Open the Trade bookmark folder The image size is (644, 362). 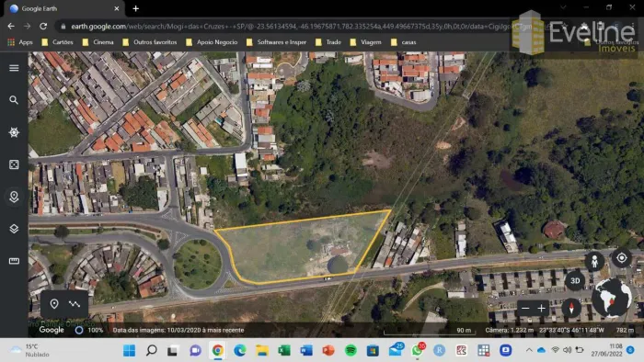point(328,42)
